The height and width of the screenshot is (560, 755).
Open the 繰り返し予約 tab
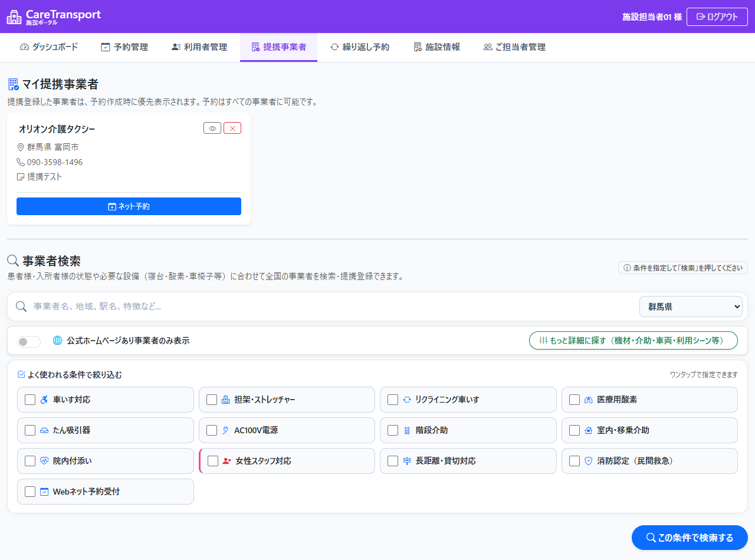360,47
